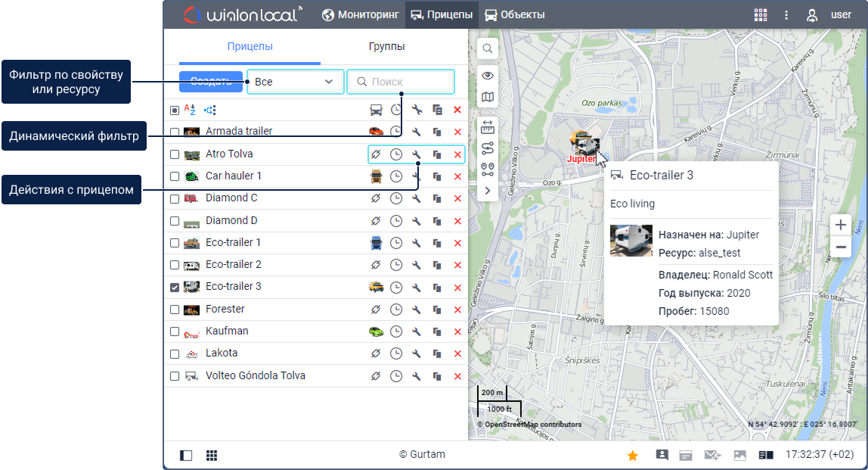Check the Atro Tolva checkbox

(x=175, y=154)
